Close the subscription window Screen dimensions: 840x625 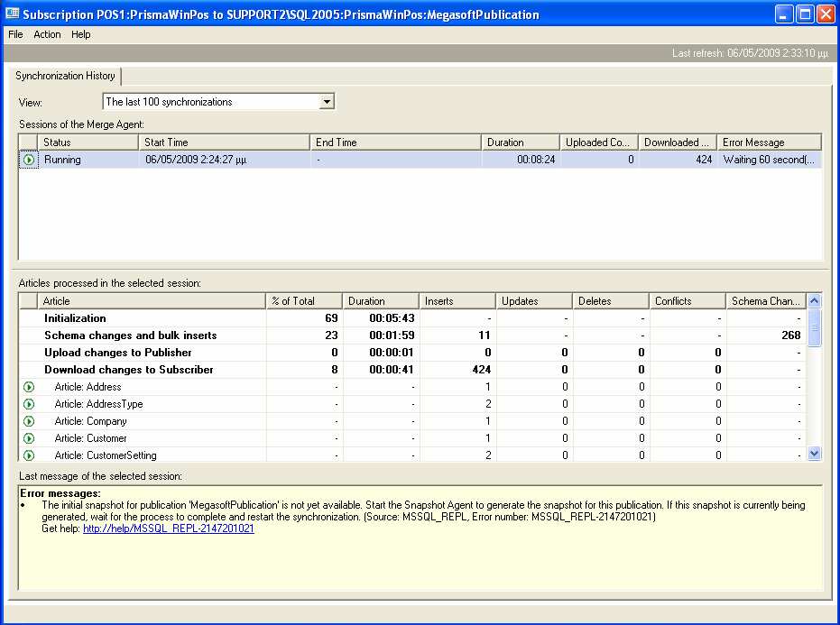[826, 14]
